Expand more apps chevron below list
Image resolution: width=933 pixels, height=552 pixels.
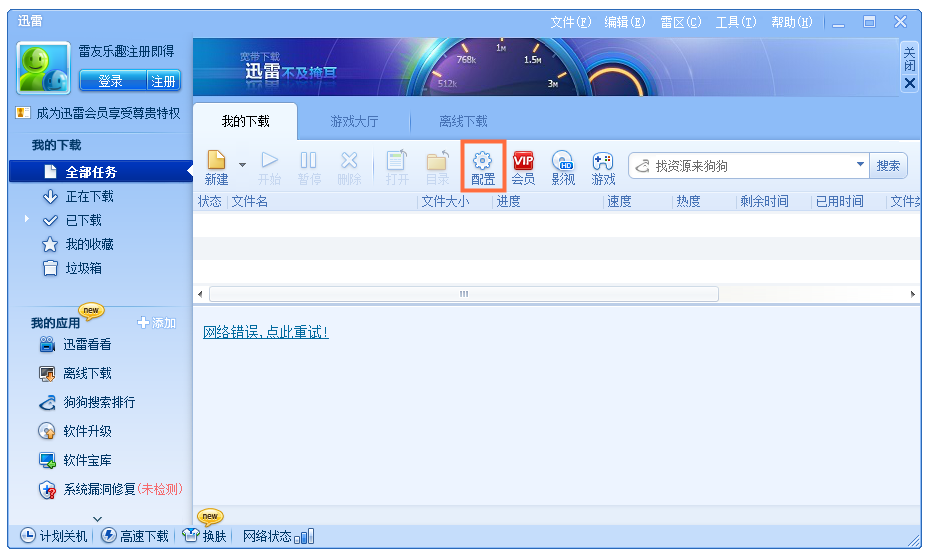point(98,519)
